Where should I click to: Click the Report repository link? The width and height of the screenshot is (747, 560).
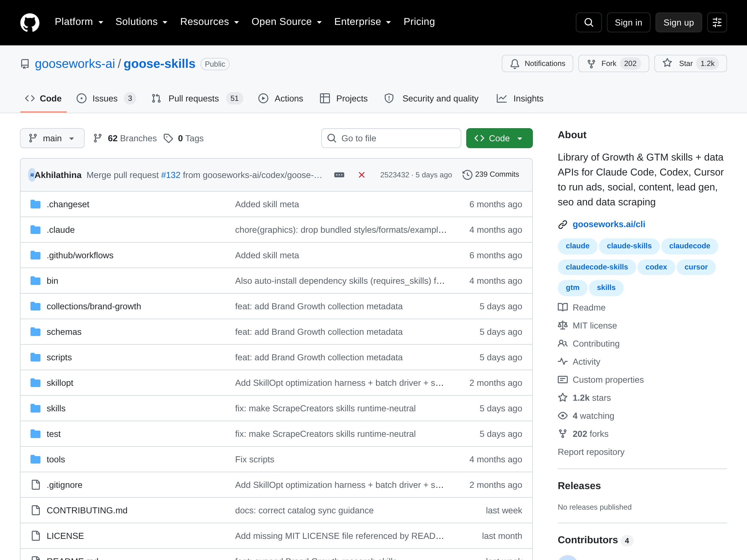tap(591, 452)
